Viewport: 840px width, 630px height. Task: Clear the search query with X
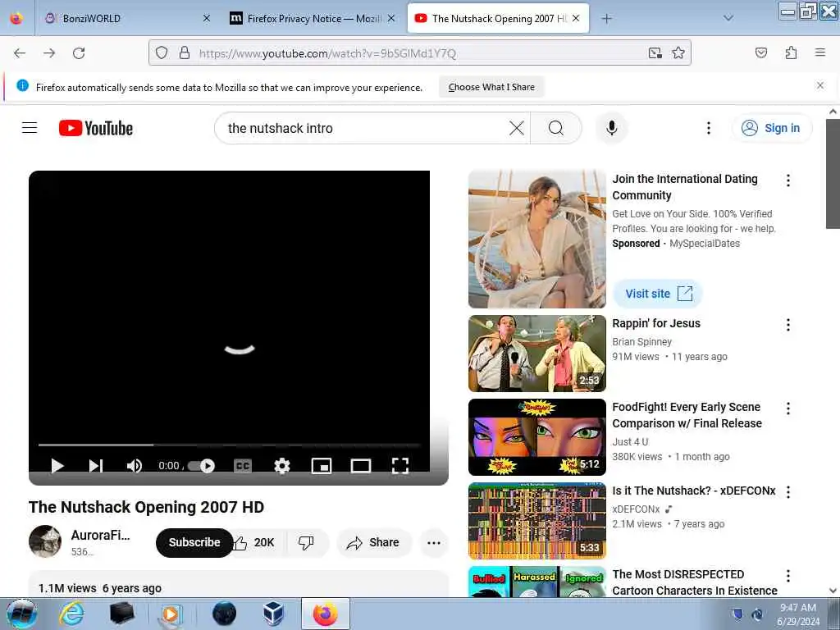point(517,128)
